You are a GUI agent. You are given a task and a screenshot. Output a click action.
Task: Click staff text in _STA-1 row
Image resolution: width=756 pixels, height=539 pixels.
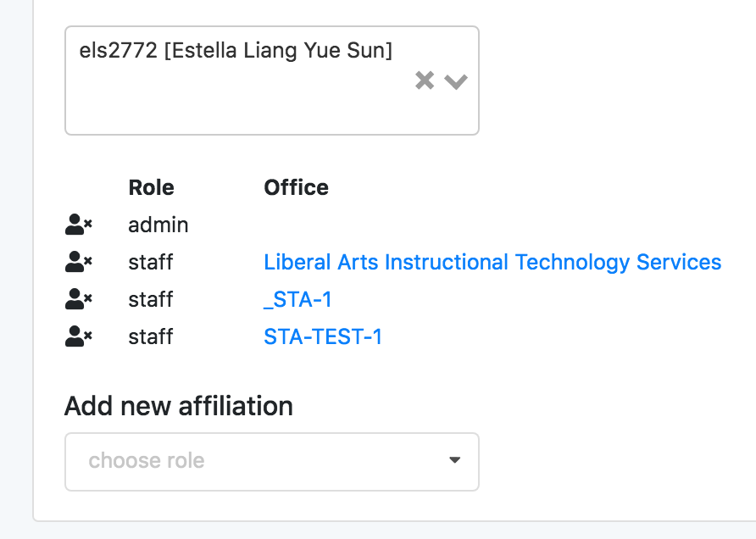point(150,299)
